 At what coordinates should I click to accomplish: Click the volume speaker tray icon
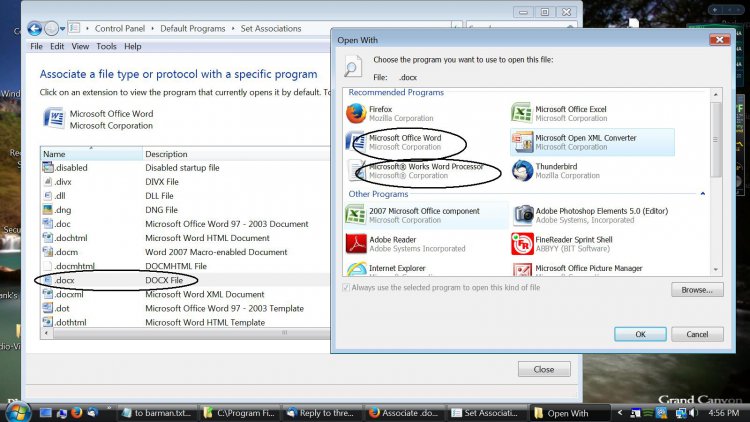click(x=694, y=412)
